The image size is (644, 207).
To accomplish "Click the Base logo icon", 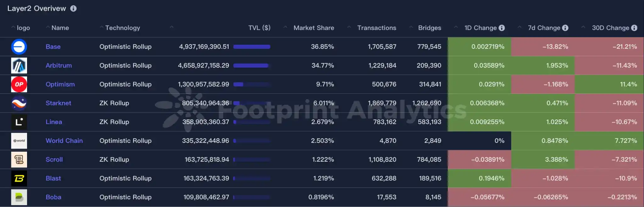I will point(19,47).
